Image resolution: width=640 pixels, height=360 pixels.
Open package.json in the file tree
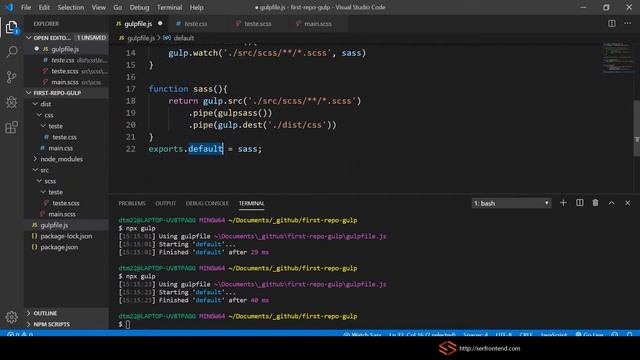click(67, 247)
